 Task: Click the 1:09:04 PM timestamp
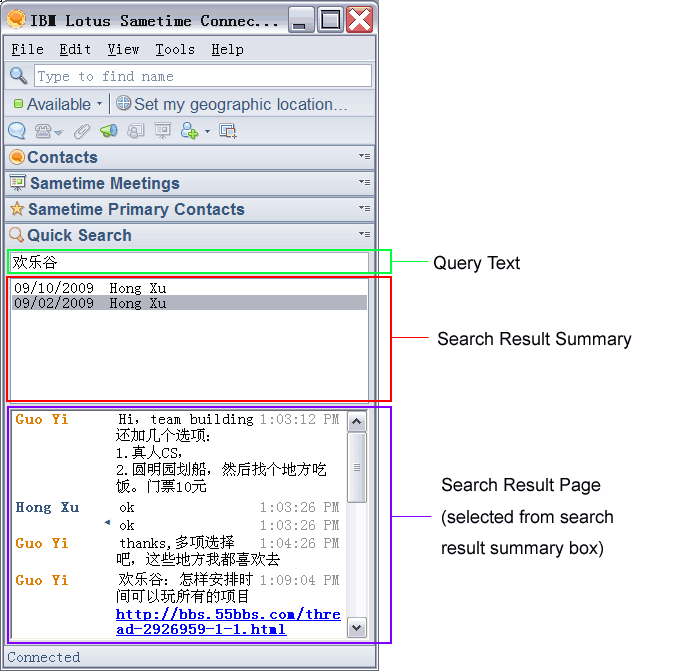(300, 580)
